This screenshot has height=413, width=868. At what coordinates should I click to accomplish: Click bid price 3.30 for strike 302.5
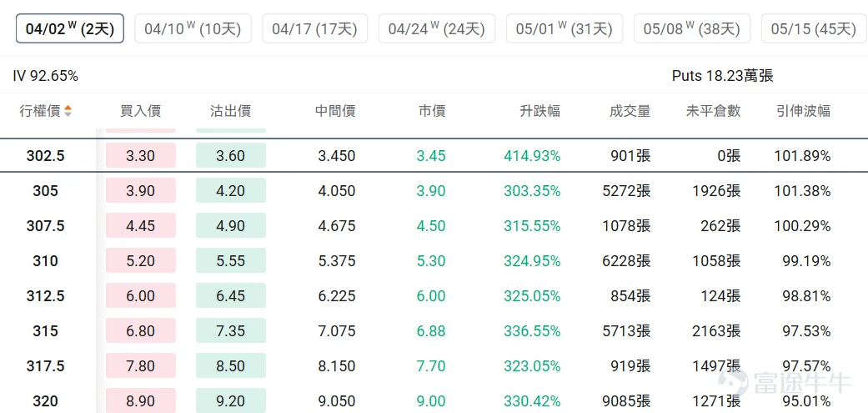coord(141,155)
